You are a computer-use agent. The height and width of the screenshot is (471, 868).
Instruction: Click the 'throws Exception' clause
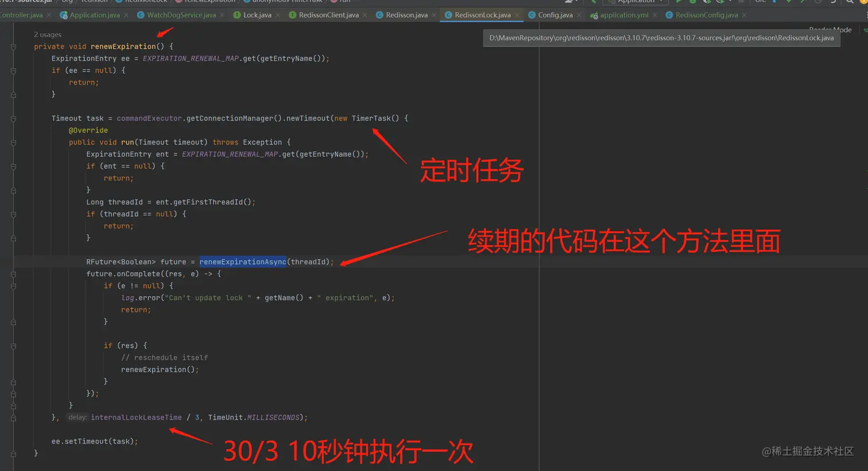247,142
